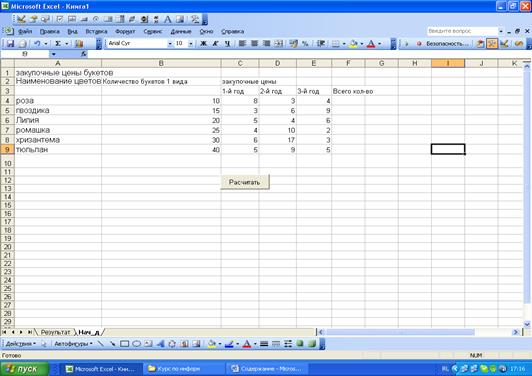This screenshot has width=532, height=376.
Task: Toggle Bold formatting (Ж)
Action: [x=204, y=43]
